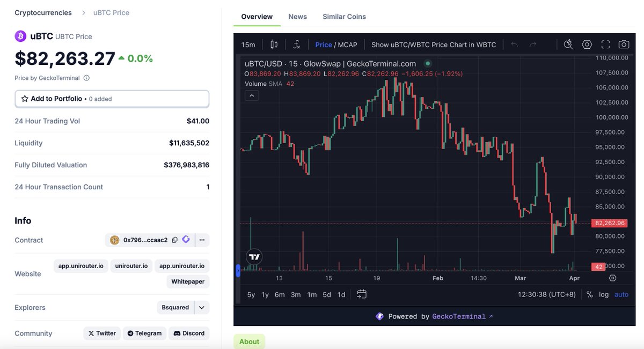
Task: Open the Discord community link
Action: pos(189,333)
